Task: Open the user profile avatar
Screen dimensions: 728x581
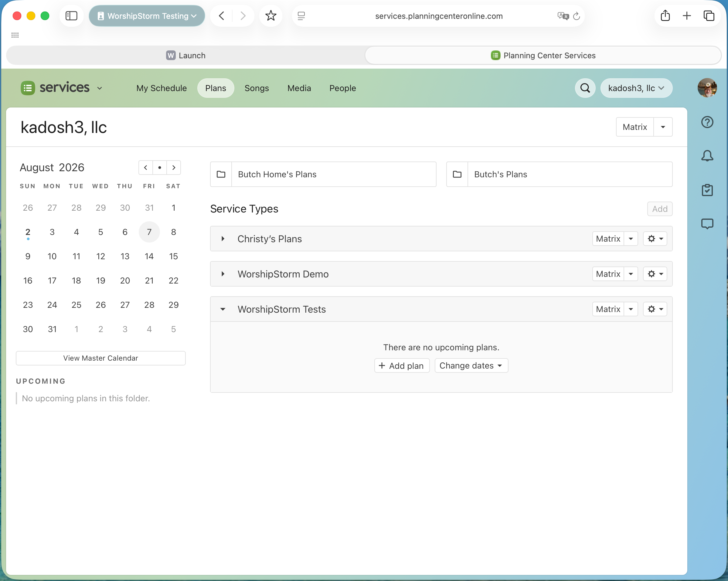Action: tap(707, 88)
